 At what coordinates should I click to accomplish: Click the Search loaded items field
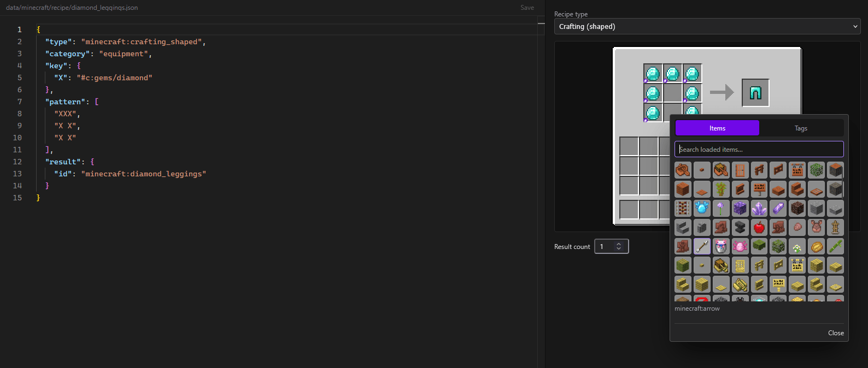759,149
